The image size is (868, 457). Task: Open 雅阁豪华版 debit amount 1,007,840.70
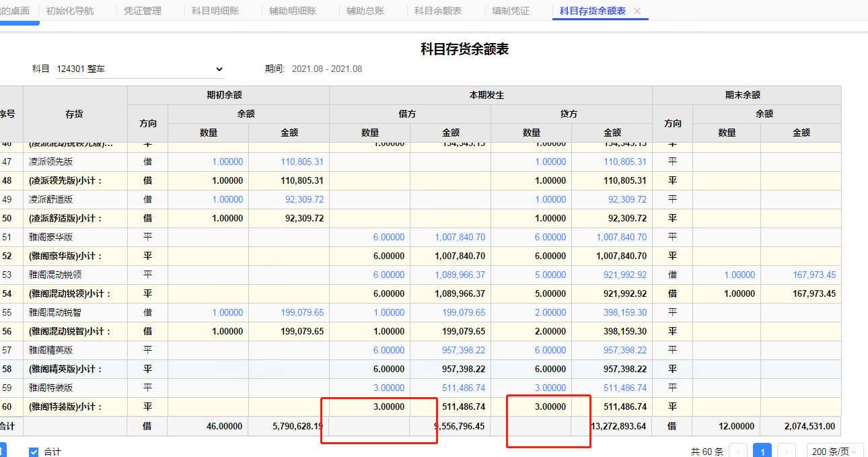click(460, 237)
